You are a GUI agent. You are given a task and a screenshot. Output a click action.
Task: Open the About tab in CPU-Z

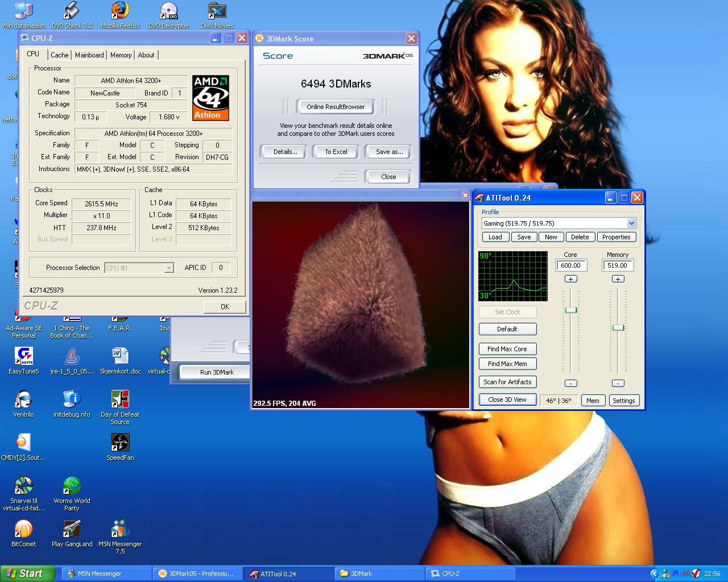tap(146, 55)
